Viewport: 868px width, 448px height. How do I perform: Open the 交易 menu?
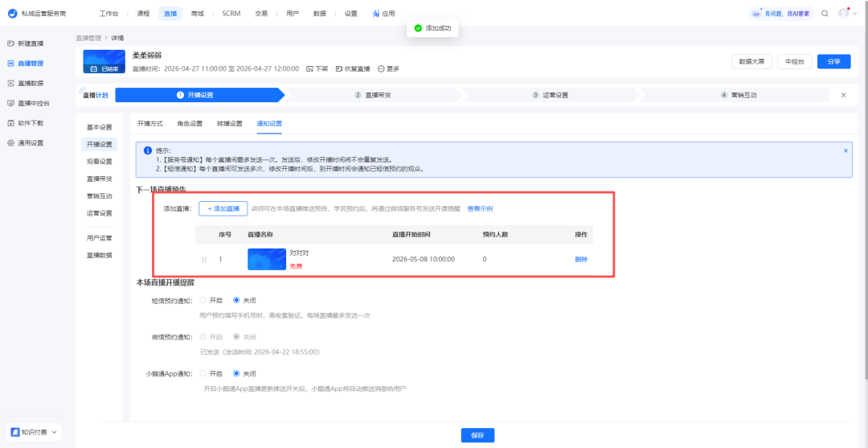tap(262, 14)
